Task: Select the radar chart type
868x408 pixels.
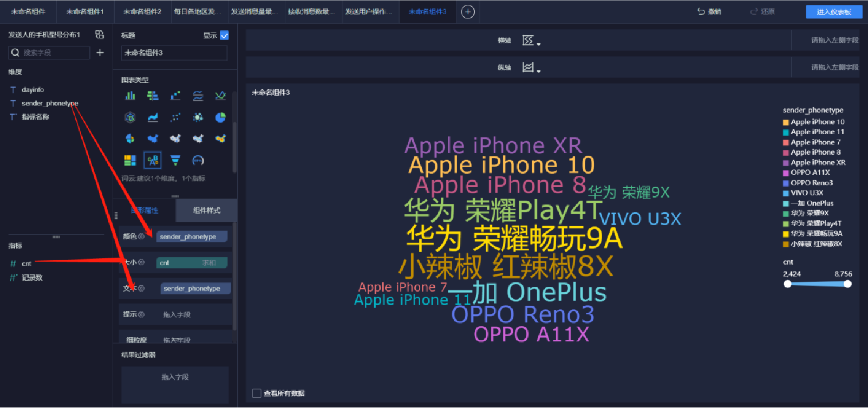Action: (130, 117)
